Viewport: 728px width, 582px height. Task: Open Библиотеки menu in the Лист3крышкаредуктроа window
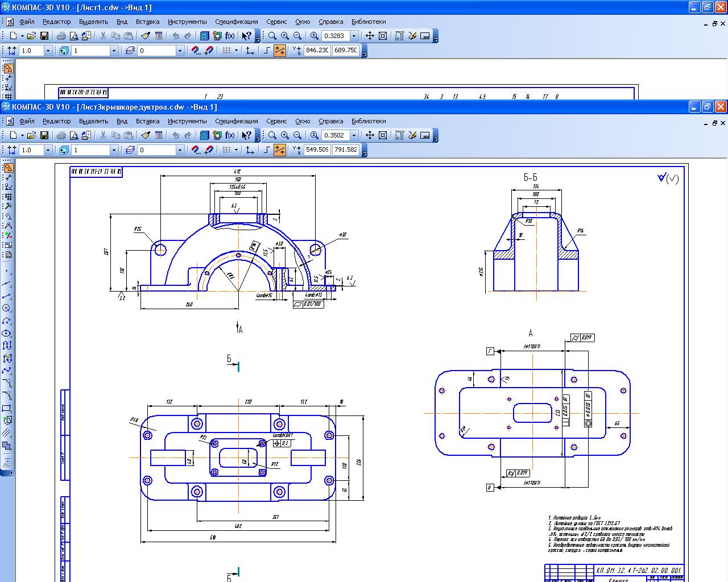368,121
